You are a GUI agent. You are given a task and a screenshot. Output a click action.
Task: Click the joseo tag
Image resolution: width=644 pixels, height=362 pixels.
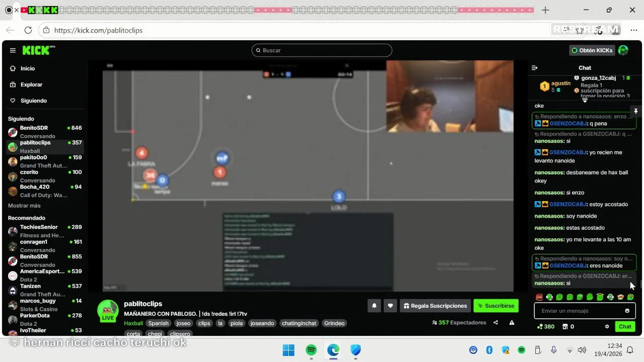tap(184, 323)
